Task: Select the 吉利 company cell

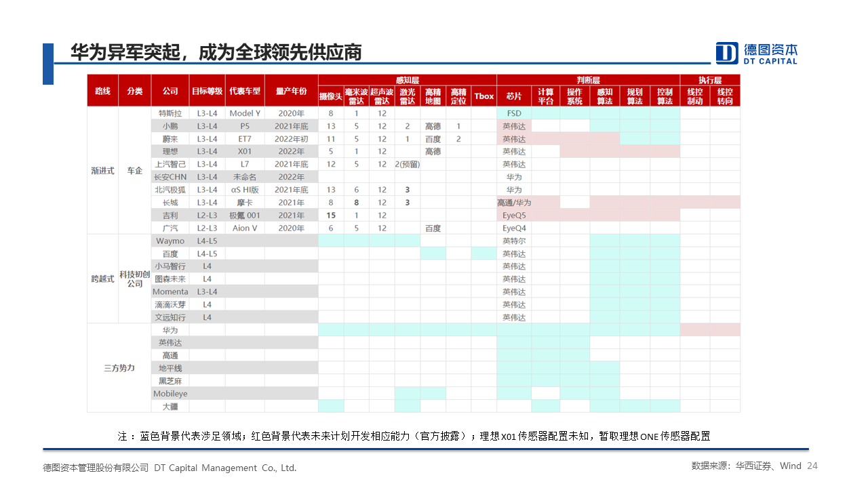Action: coord(170,216)
